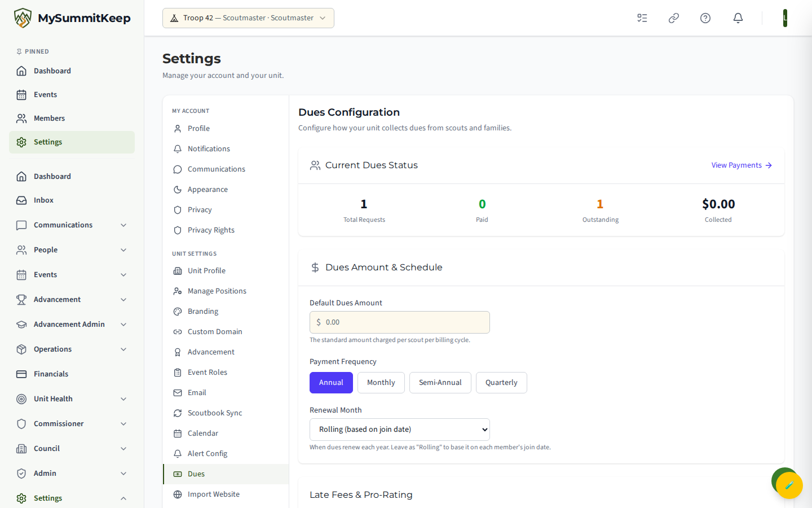This screenshot has height=508, width=812.
Task: Open the Troop 42 Scoutmaster unit selector
Action: click(248, 18)
